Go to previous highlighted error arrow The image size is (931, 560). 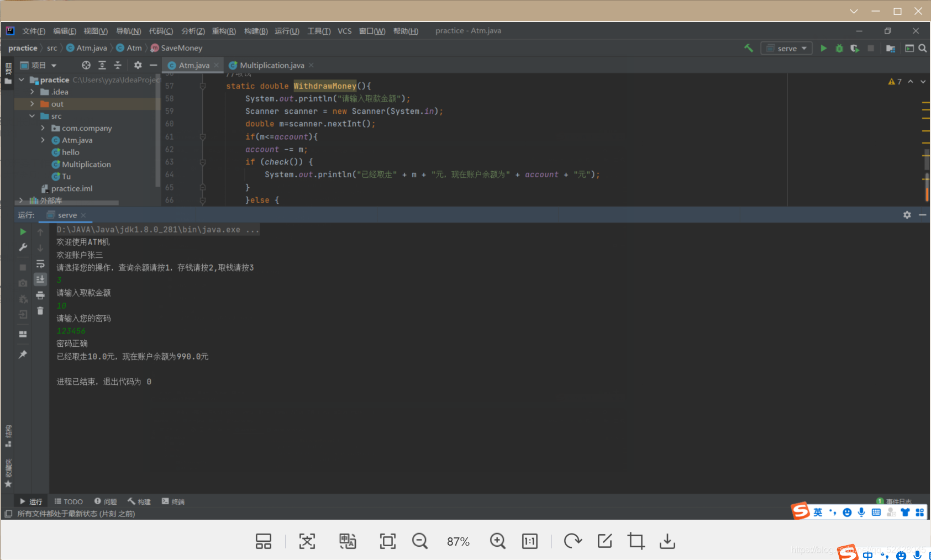point(911,82)
